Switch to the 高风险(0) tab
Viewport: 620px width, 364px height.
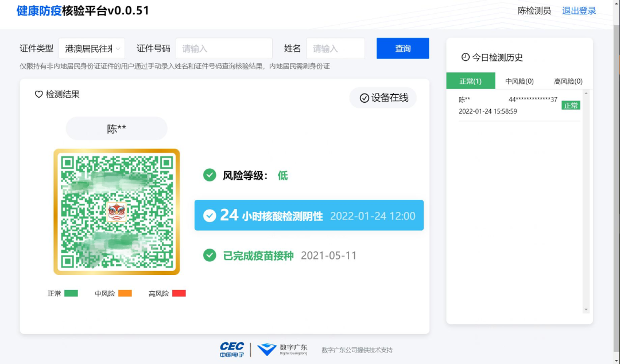(568, 81)
